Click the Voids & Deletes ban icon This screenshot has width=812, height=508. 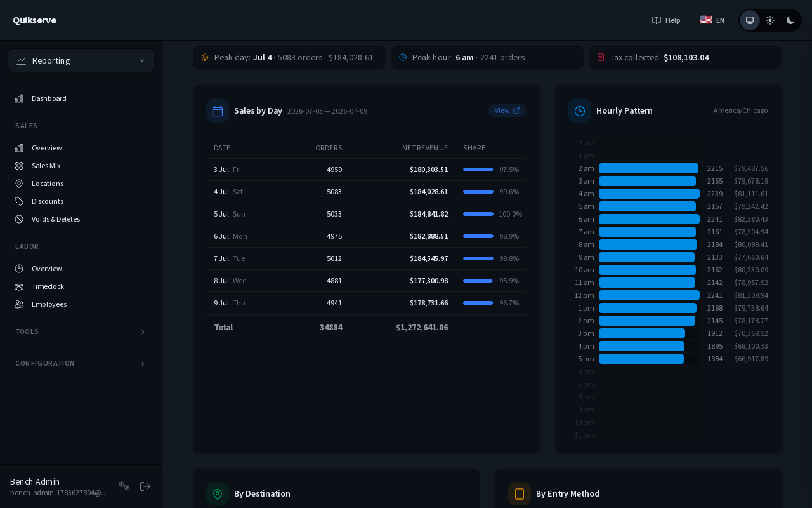tap(19, 219)
